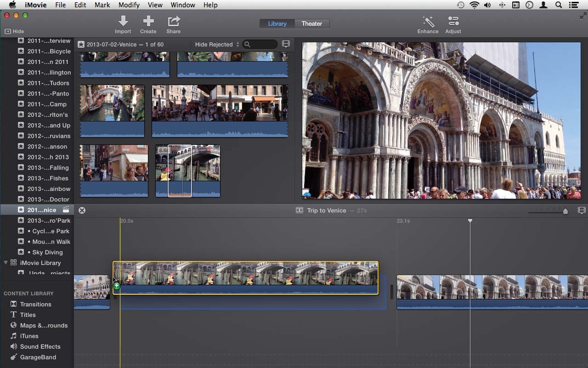The width and height of the screenshot is (588, 368).
Task: Select event 2011-...Bicycle
Action: pos(49,51)
